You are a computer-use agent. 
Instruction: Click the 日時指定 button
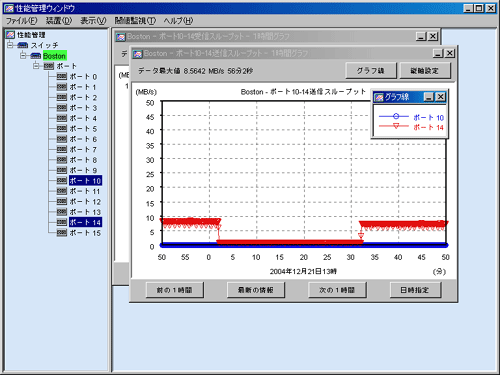point(415,290)
